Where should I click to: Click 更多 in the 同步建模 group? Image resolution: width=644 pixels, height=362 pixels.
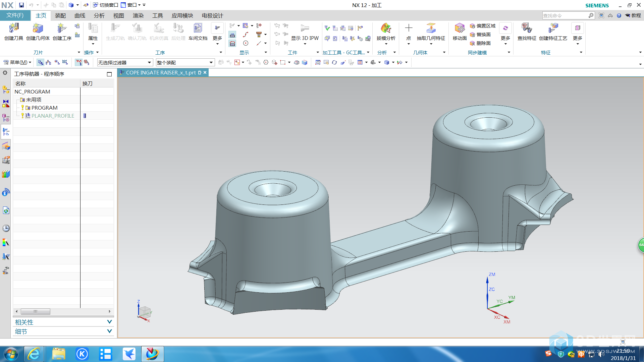click(x=505, y=34)
